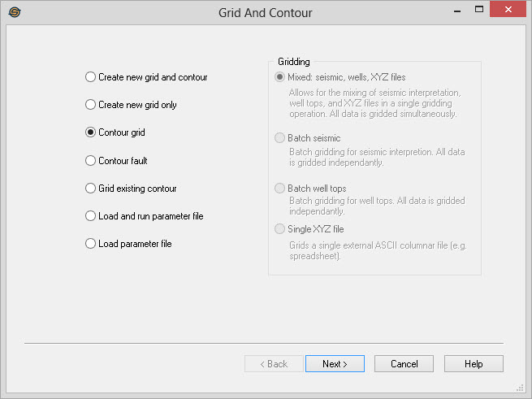Screen dimensions: 532x399
Task: Click the application icon in the title bar
Action: (x=15, y=12)
